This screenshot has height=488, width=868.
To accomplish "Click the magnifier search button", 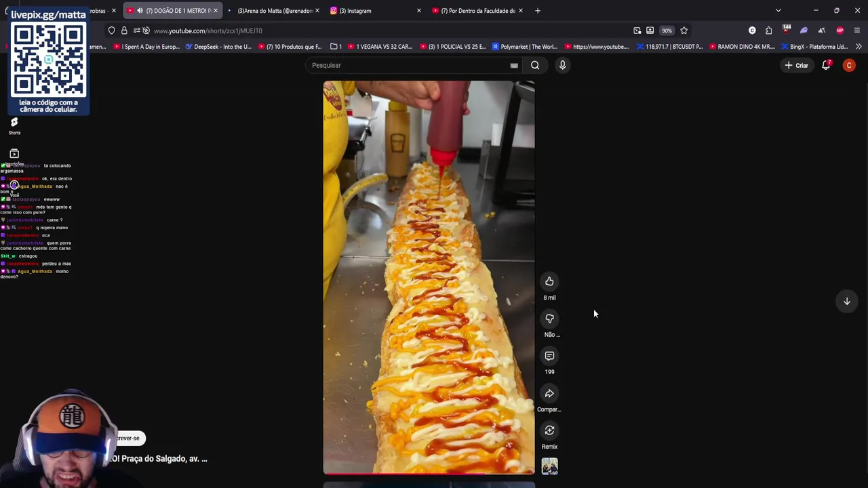I will tap(535, 65).
